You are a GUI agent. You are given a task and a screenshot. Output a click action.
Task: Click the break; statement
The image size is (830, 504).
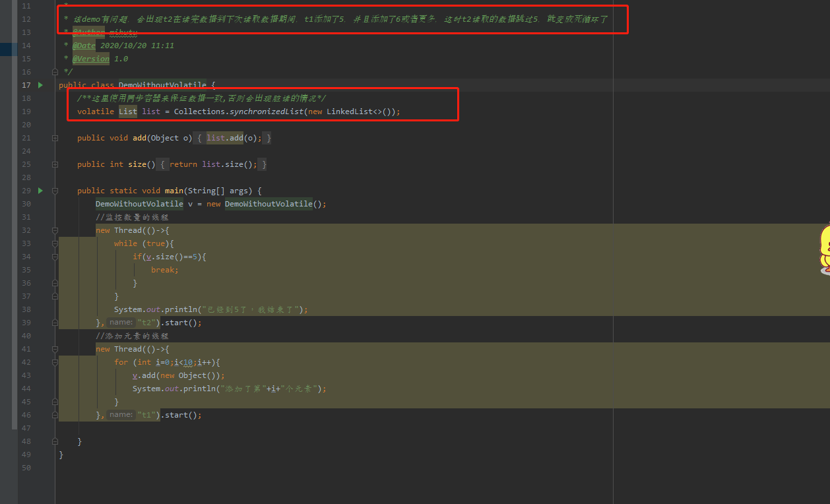tap(165, 270)
